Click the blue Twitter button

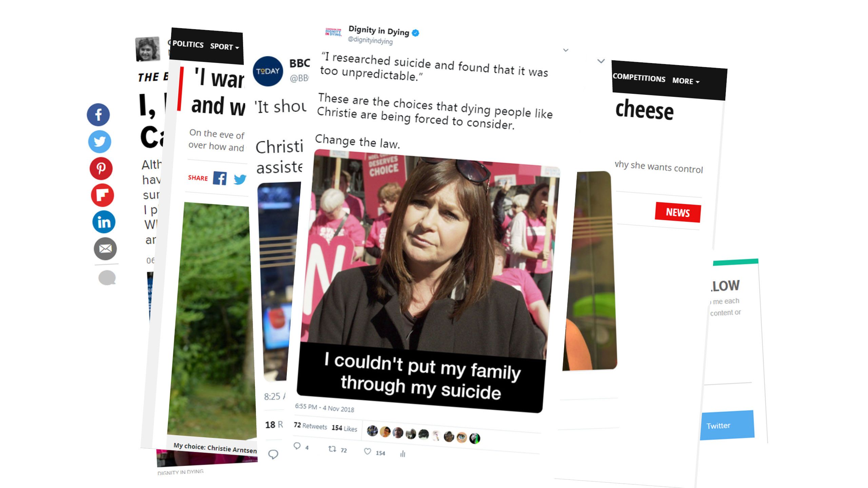[x=727, y=425]
